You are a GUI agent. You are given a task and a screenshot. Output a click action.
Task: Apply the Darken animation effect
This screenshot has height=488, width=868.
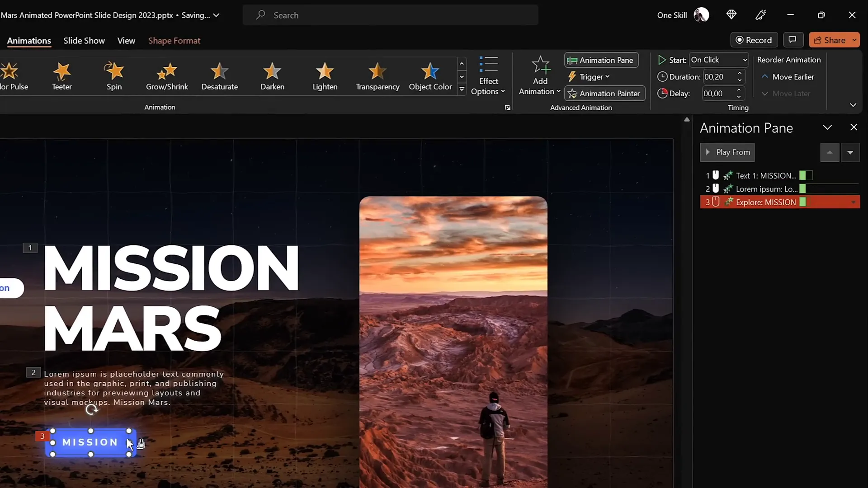pyautogui.click(x=272, y=76)
